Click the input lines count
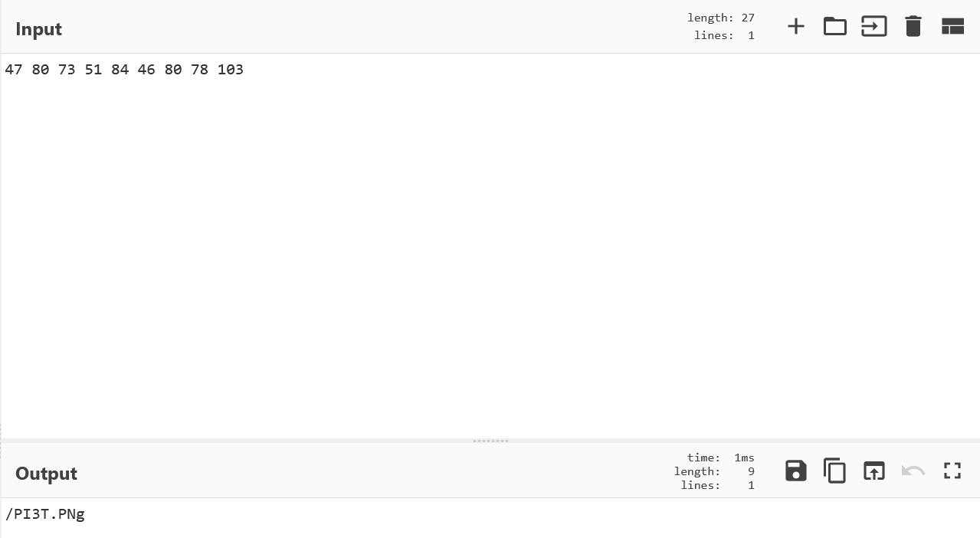The height and width of the screenshot is (538, 980). point(724,35)
